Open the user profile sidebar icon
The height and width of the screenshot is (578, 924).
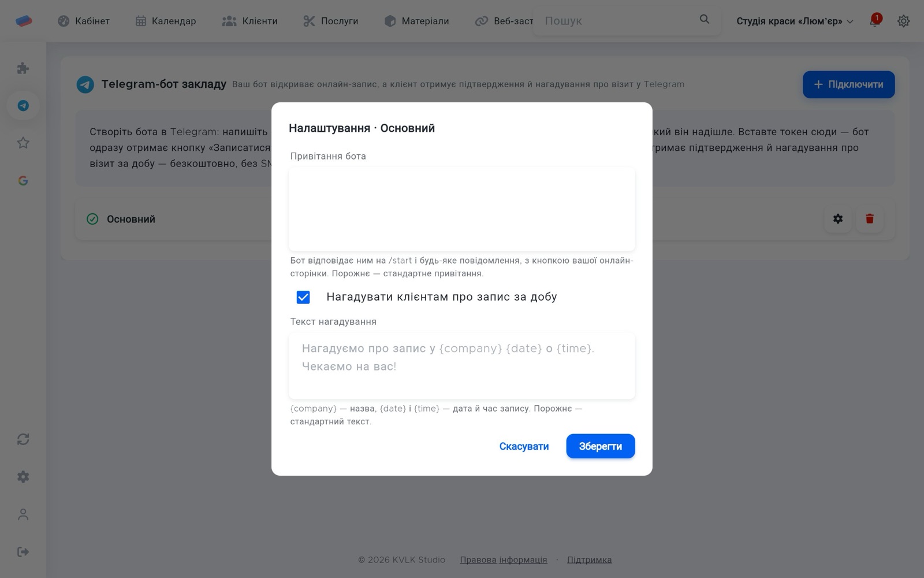(x=23, y=514)
